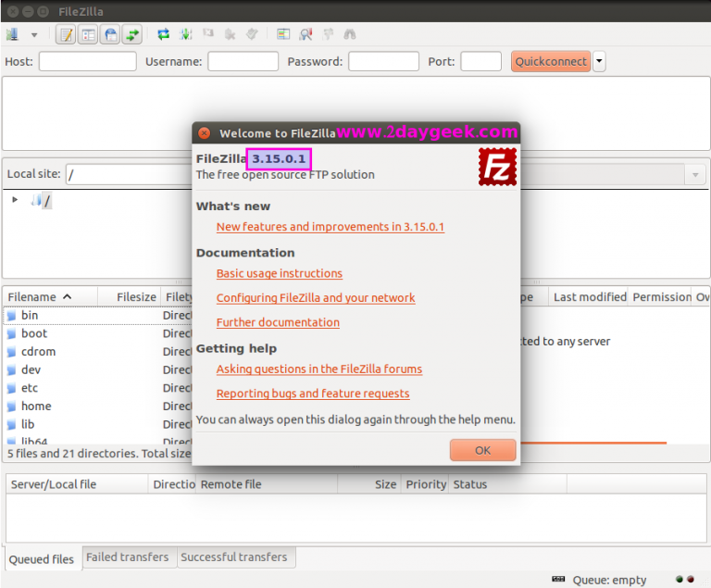This screenshot has width=711, height=588.
Task: Expand the root folder tree node
Action: 15,200
